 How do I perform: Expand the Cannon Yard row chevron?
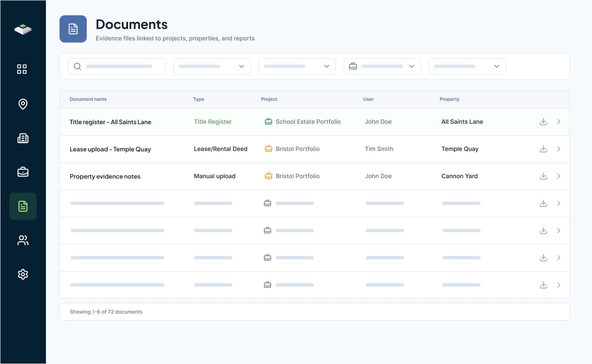click(x=559, y=176)
